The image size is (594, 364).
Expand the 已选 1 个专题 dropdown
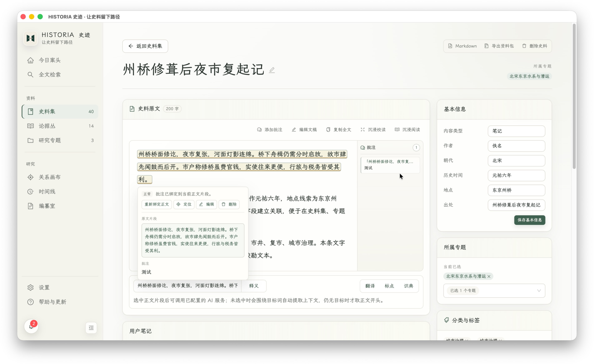click(494, 291)
